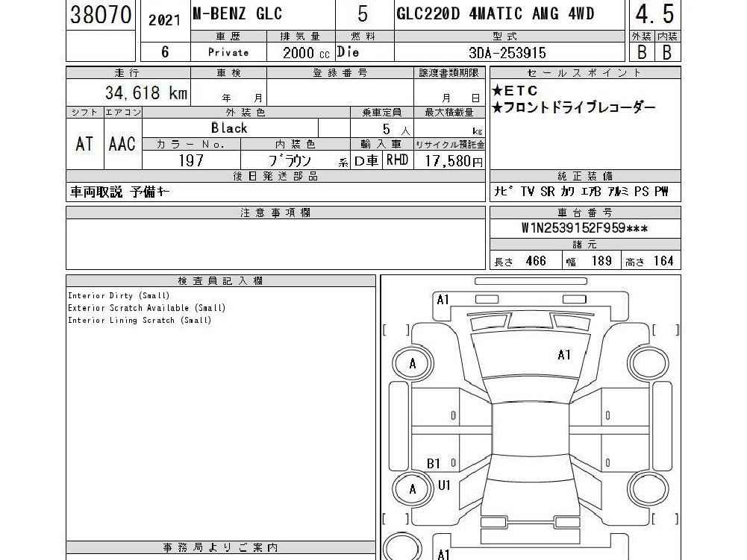
Task: Click the A1 mark on front bumper
Action: (x=443, y=300)
